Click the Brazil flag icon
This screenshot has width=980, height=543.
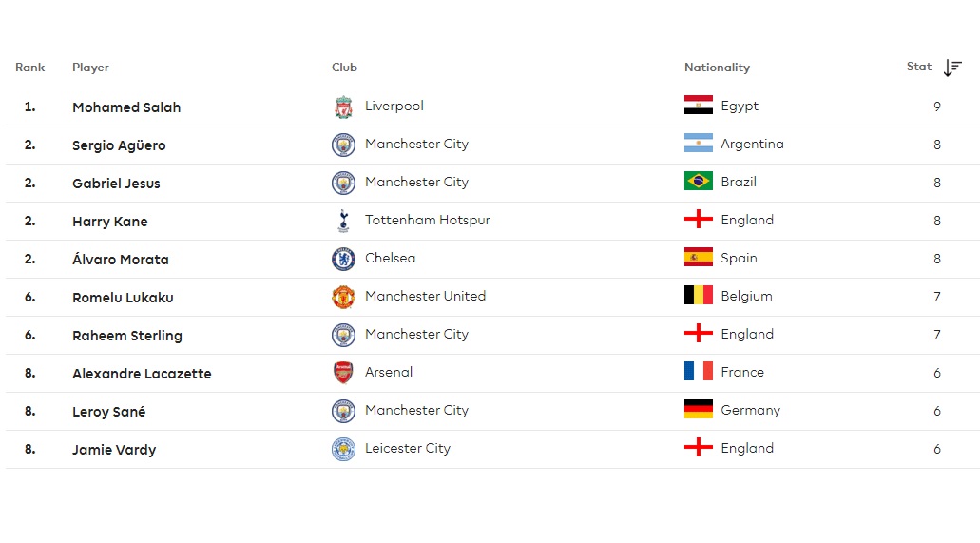[x=699, y=182]
